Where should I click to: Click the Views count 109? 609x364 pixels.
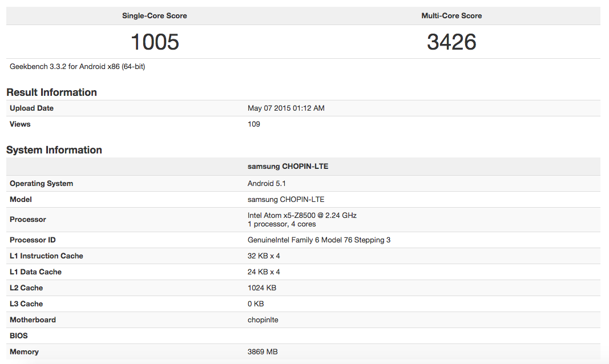coord(254,124)
